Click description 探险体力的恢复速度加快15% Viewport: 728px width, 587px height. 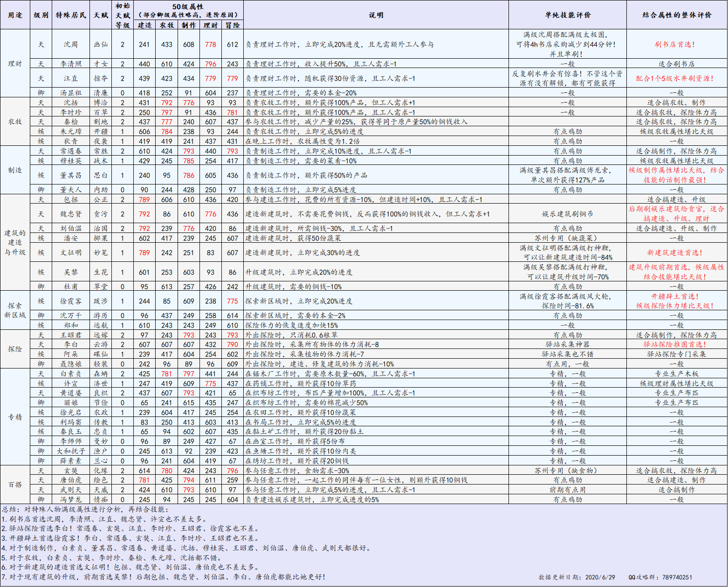(292, 325)
